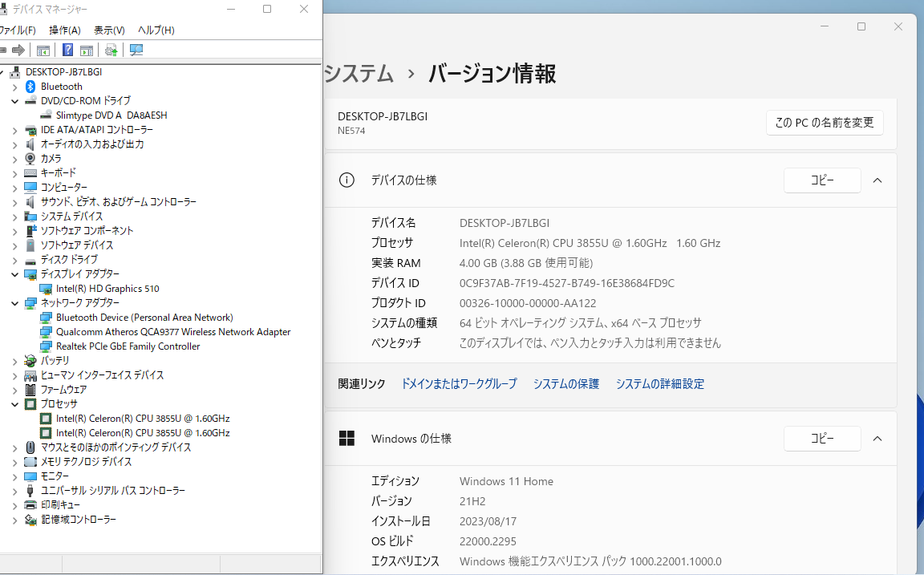
Task: Collapse the DVD/CD-ROM ドライブ node
Action: pyautogui.click(x=14, y=101)
